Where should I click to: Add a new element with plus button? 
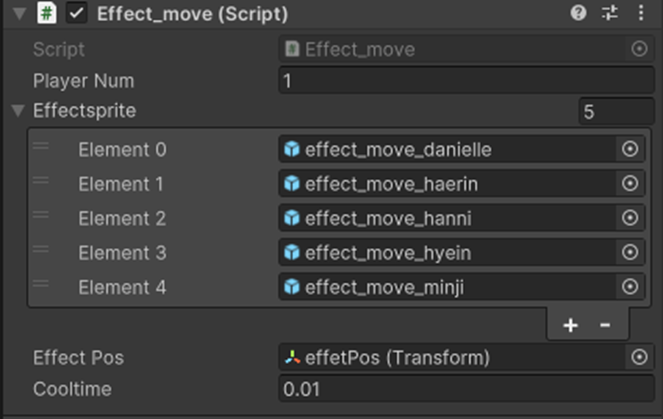click(570, 325)
